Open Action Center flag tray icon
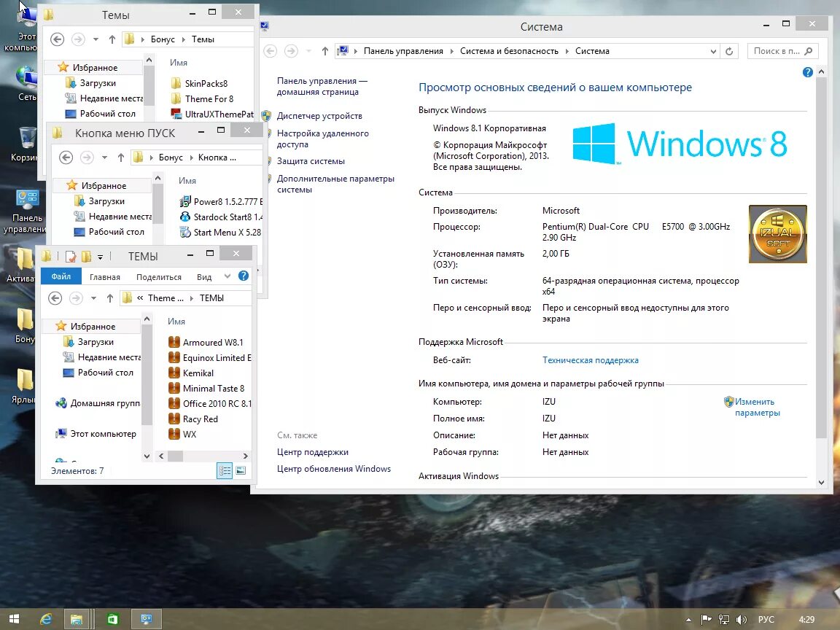Viewport: 840px width, 630px height. (706, 620)
